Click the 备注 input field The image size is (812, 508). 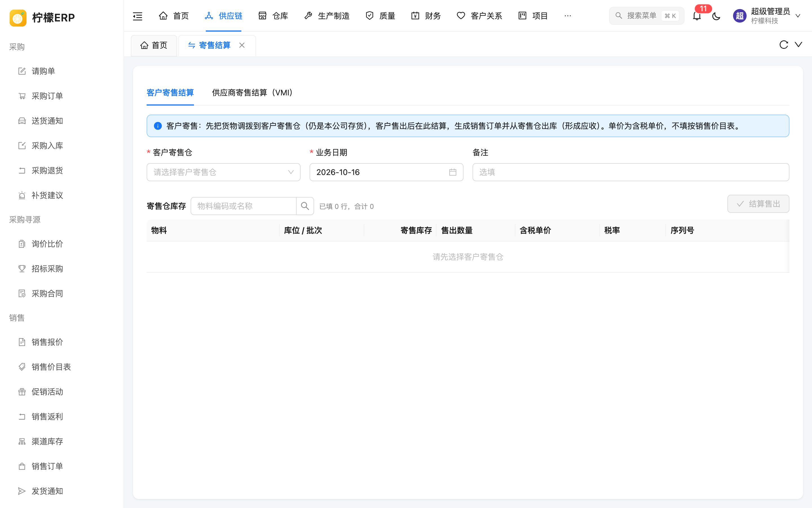pos(631,172)
